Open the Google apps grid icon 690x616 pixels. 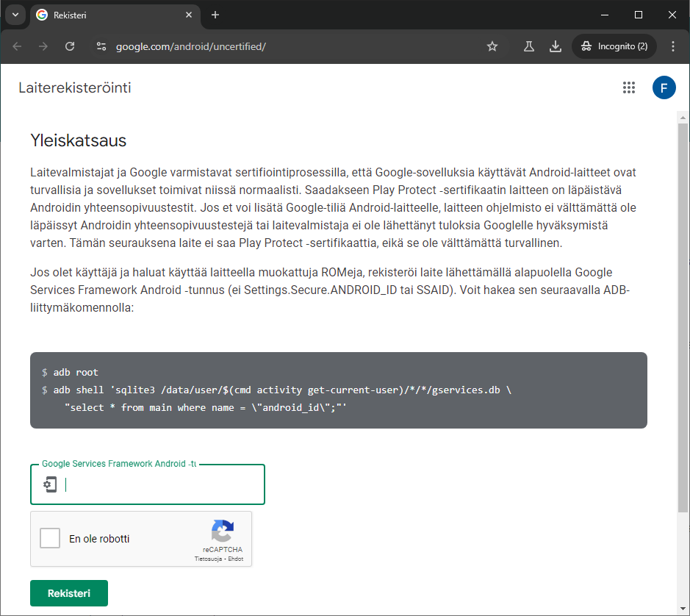pos(629,87)
